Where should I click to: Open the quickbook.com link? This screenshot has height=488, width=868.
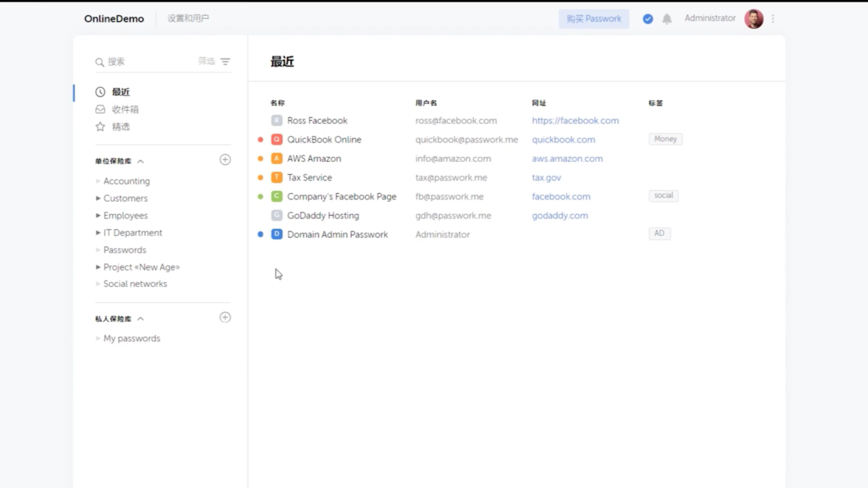pyautogui.click(x=563, y=140)
